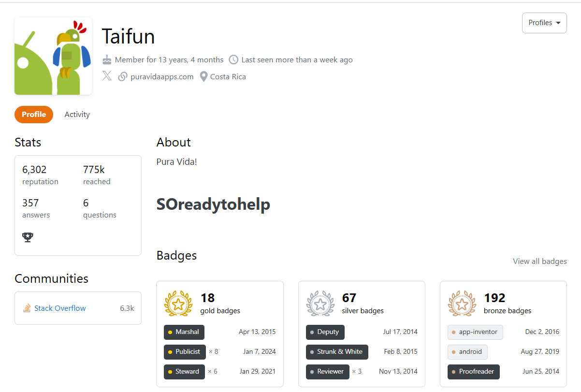Click the SOreadytohelp heading text

pos(213,204)
